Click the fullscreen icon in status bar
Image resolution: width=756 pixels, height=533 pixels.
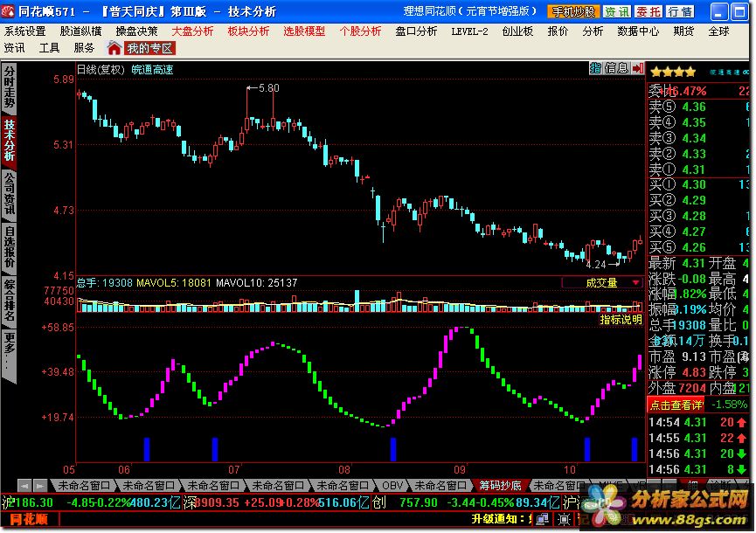564,519
